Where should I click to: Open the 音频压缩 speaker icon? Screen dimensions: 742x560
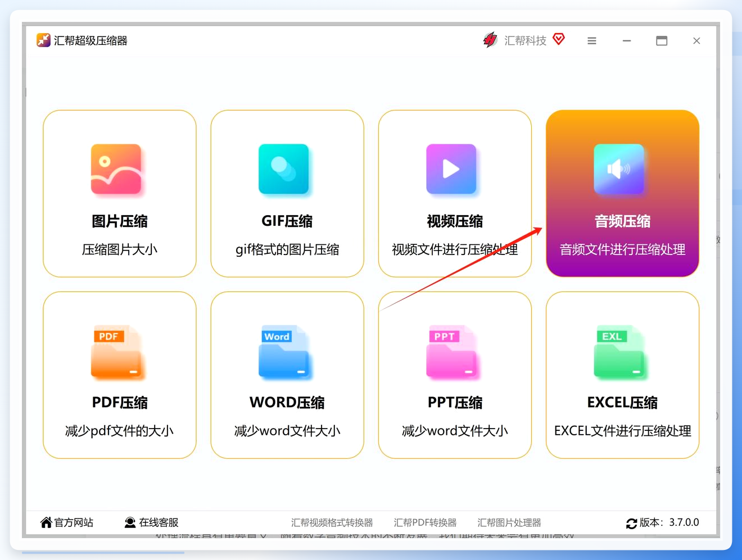tap(619, 169)
